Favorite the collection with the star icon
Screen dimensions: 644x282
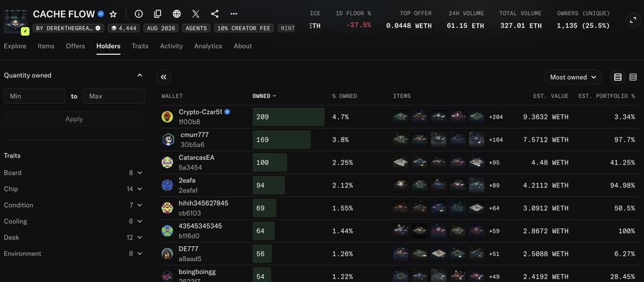click(113, 14)
